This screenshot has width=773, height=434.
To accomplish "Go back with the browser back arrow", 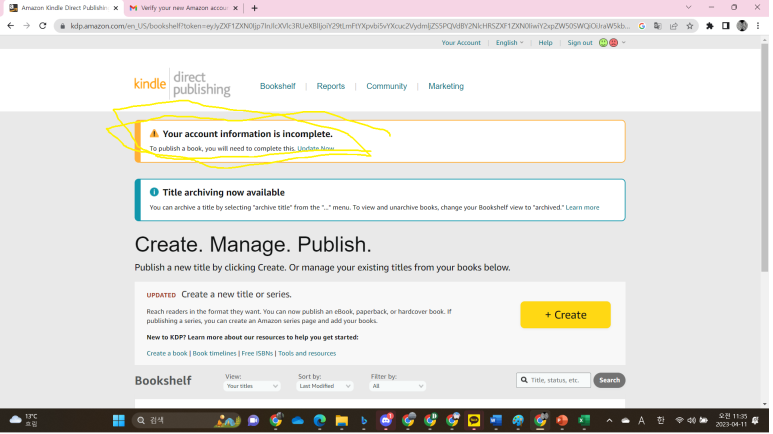I will click(11, 26).
